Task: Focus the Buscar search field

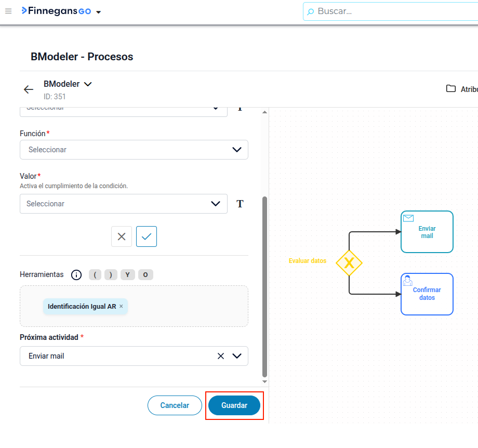Action: [x=391, y=11]
